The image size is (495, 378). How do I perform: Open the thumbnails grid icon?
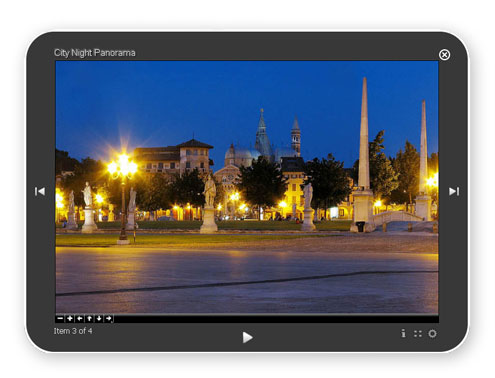418,334
